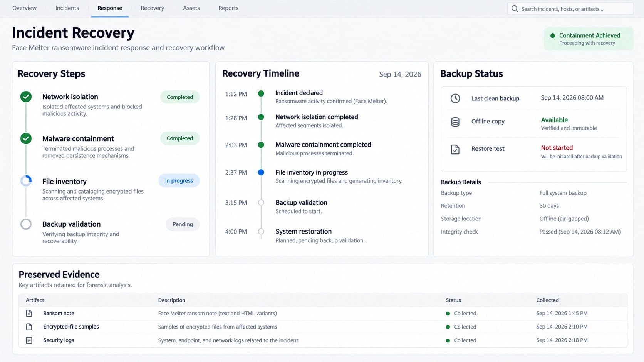Open the Overview tab
644x362 pixels.
[24, 8]
